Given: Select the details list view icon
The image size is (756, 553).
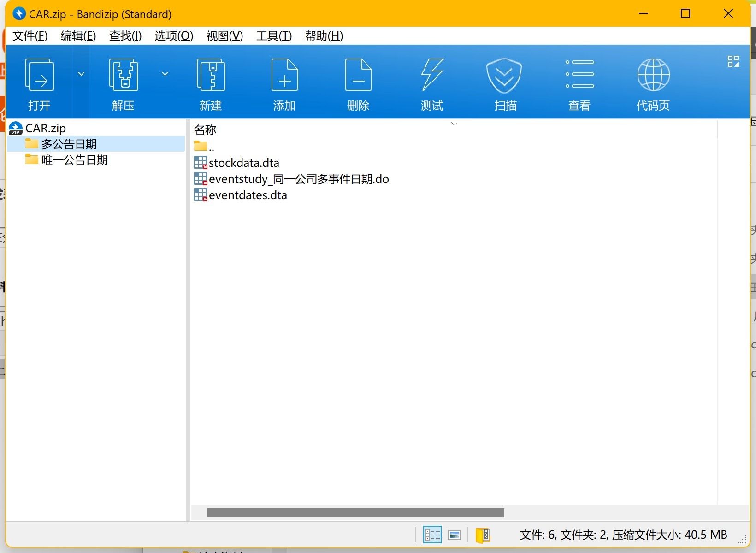Looking at the screenshot, I should point(432,535).
